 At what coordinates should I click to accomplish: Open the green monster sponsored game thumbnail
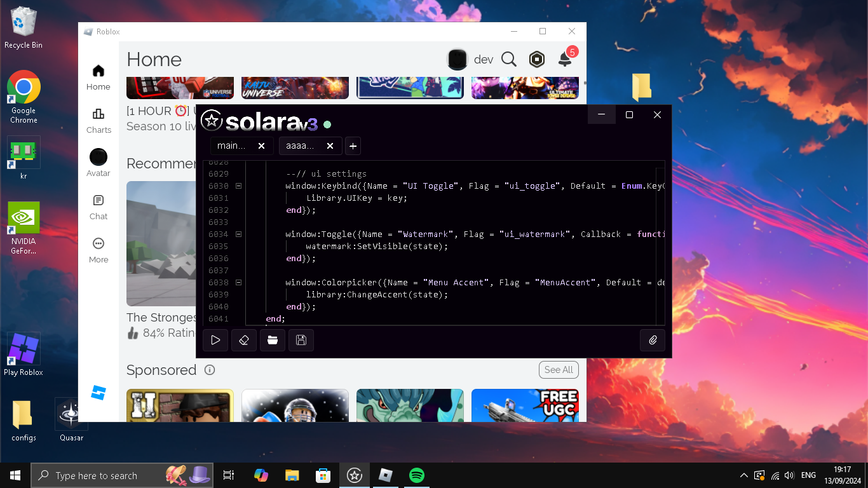tap(410, 405)
